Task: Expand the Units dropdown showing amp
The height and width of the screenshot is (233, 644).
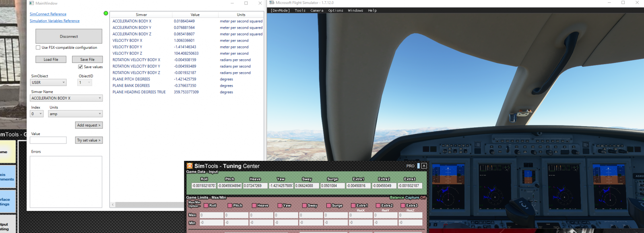Action: [76, 114]
